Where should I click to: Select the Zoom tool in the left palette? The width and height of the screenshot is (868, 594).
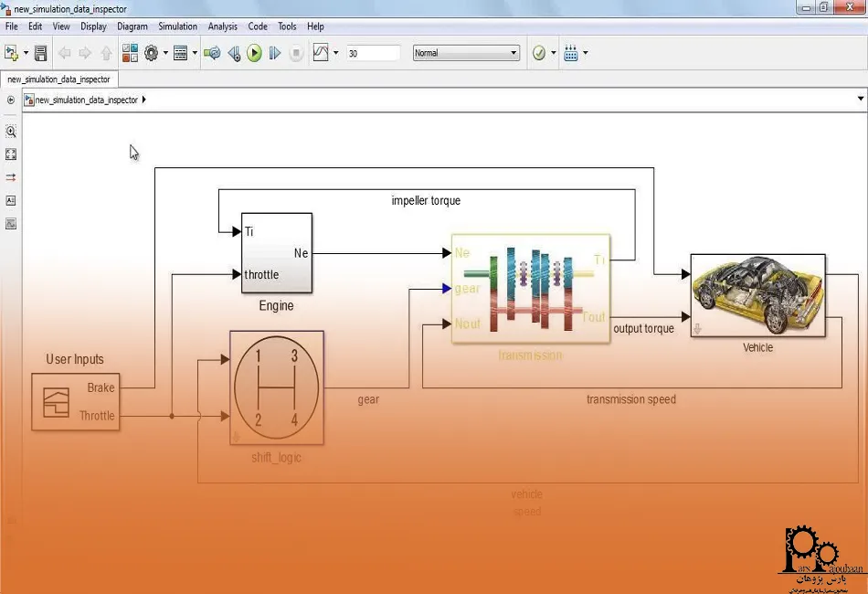click(10, 132)
